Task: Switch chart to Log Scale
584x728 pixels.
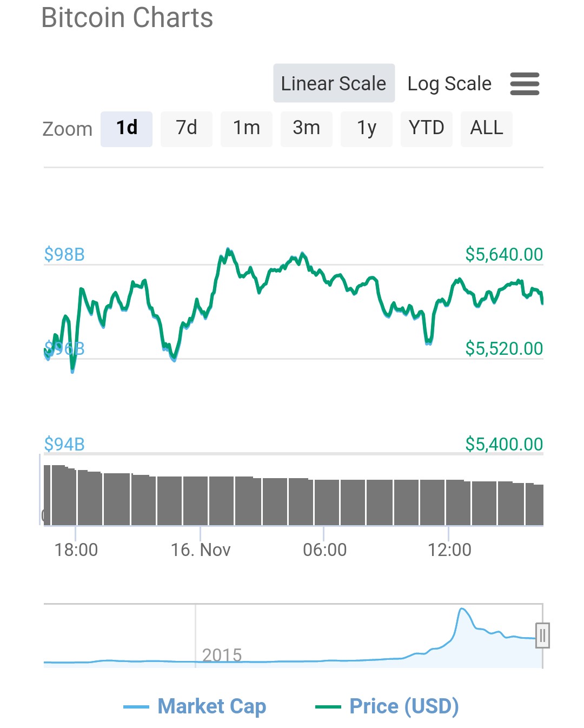Action: (x=449, y=84)
